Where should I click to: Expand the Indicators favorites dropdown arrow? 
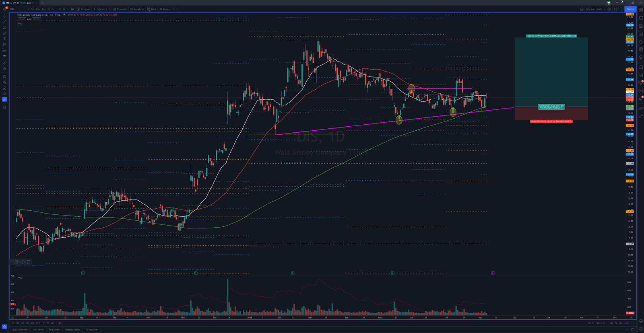pyautogui.click(x=110, y=9)
